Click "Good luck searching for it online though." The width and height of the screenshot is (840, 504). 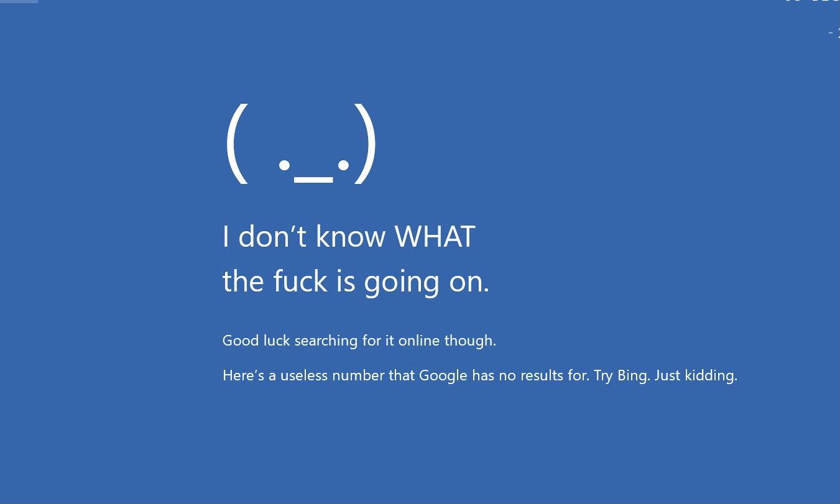(x=359, y=341)
